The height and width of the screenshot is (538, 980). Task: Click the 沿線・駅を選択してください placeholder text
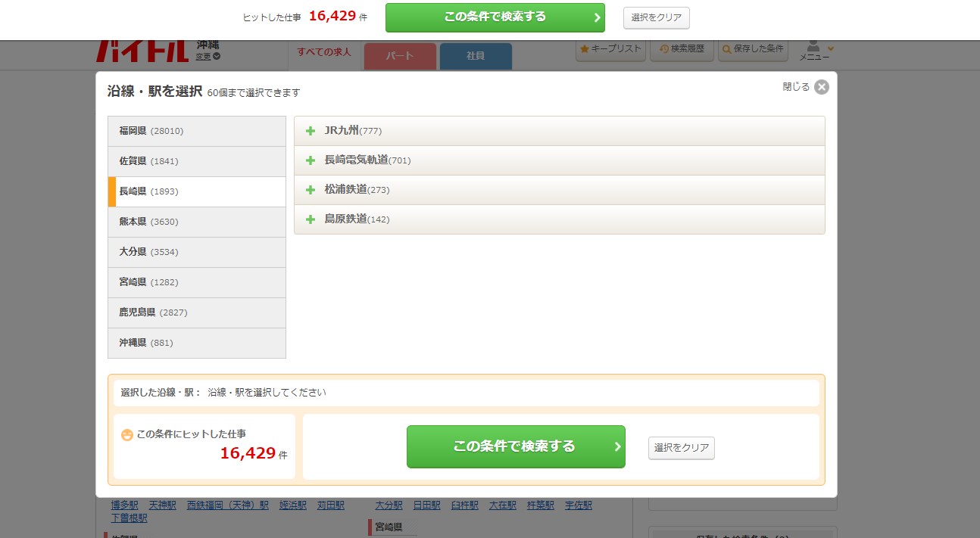pos(267,393)
